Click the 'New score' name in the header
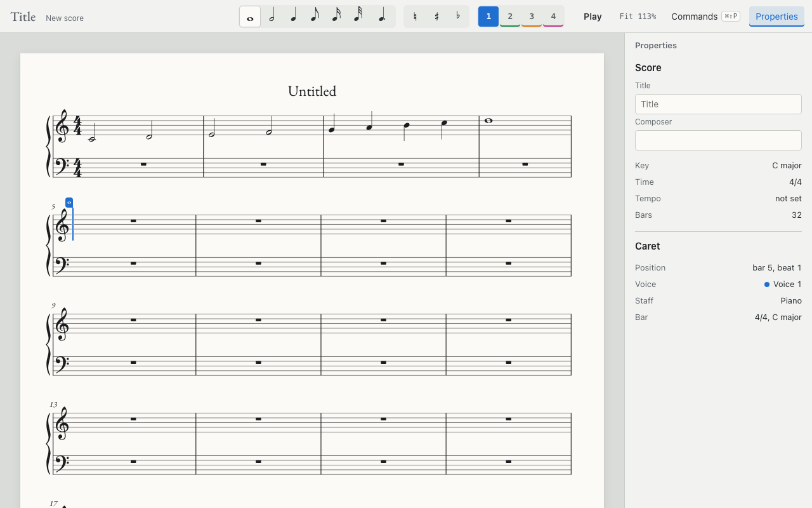 click(x=65, y=18)
